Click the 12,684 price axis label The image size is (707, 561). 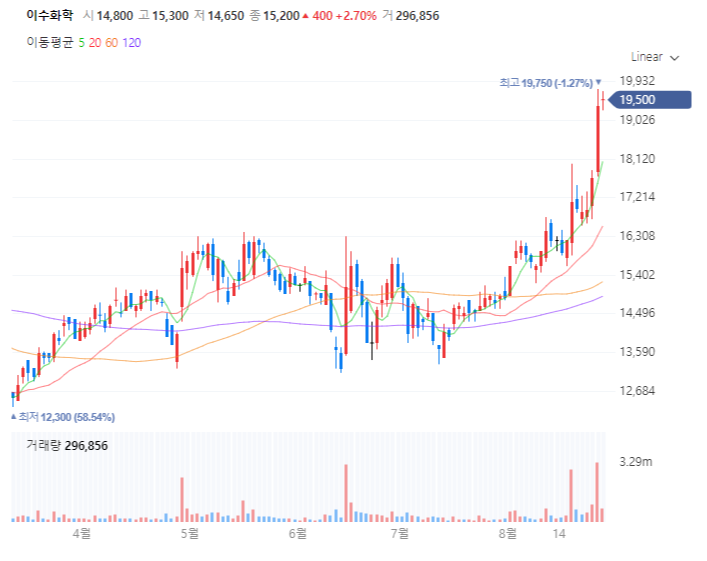click(637, 390)
